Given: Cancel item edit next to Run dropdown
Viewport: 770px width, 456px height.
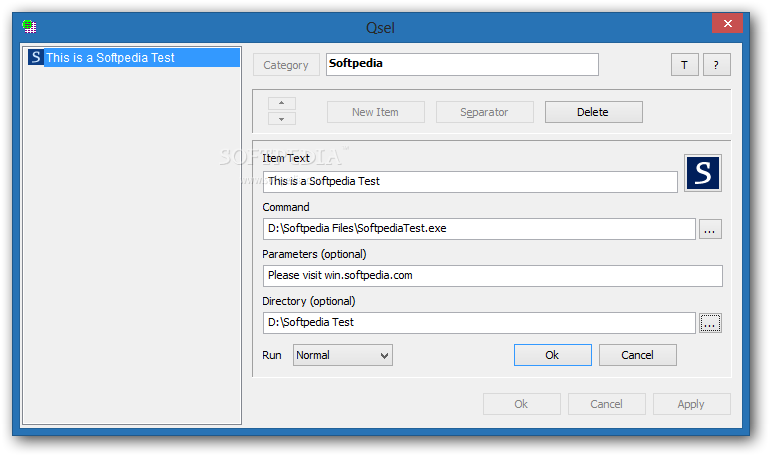Looking at the screenshot, I should [x=637, y=355].
